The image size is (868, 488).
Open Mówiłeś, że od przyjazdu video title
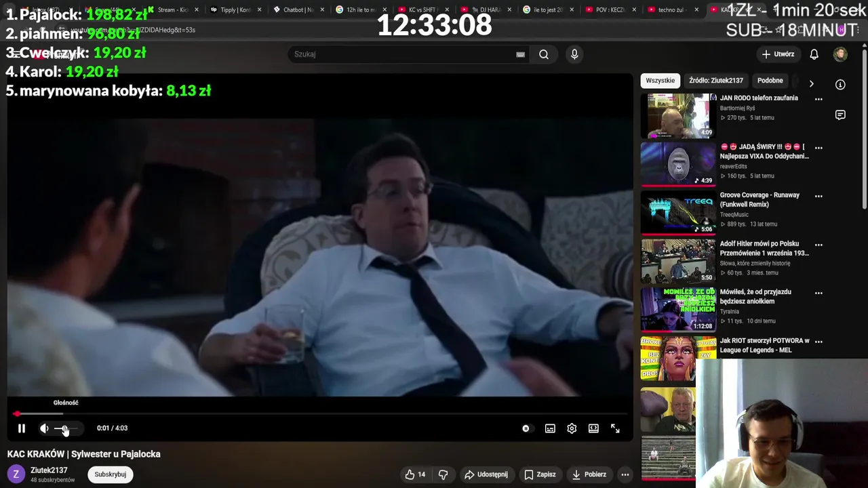(x=755, y=296)
